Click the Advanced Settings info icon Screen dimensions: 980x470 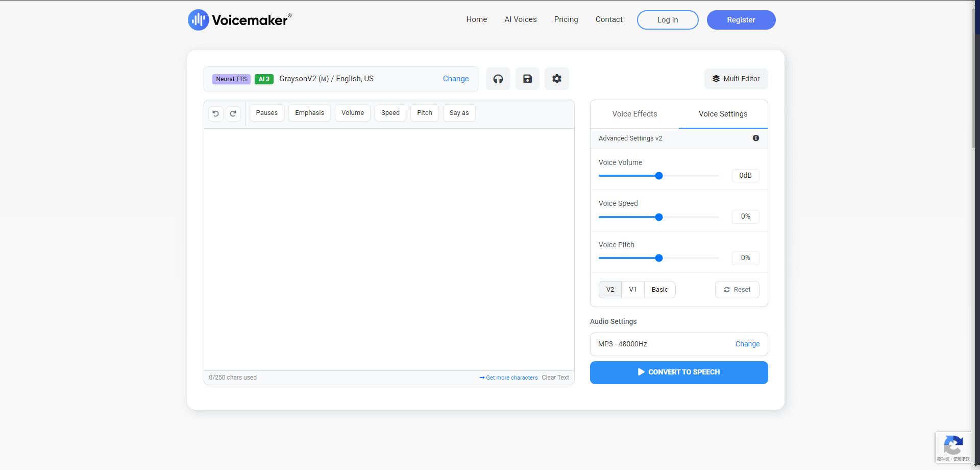pos(755,138)
